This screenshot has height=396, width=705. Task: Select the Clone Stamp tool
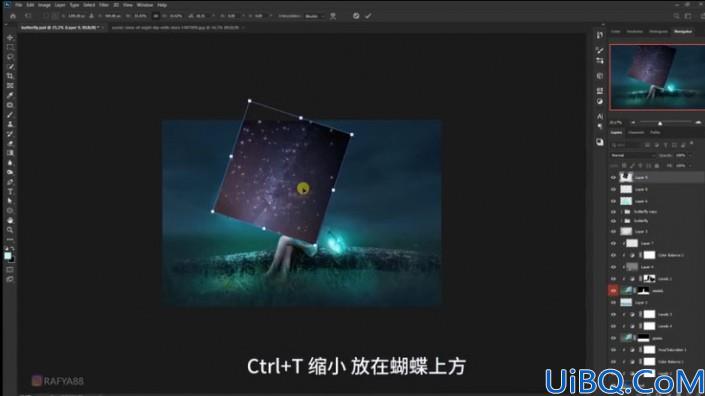point(10,124)
